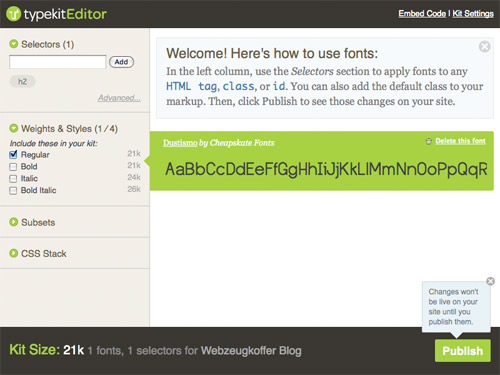Expand the CSS Stack section

click(14, 253)
